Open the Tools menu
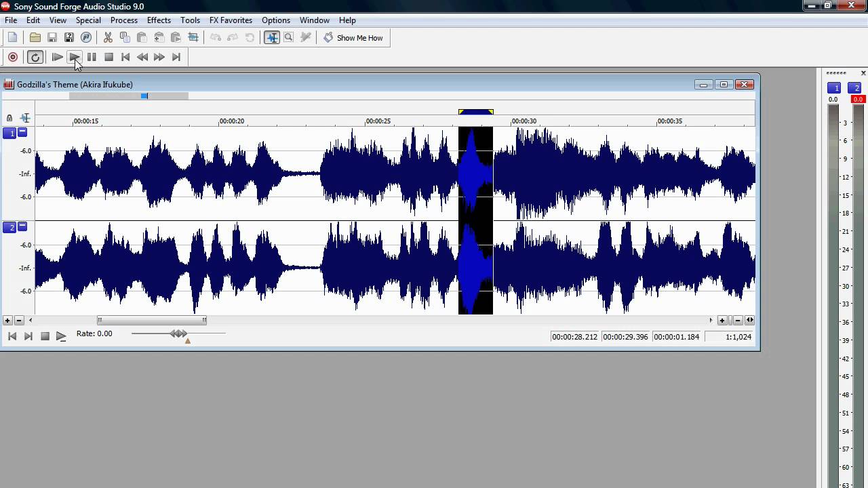 [x=190, y=20]
